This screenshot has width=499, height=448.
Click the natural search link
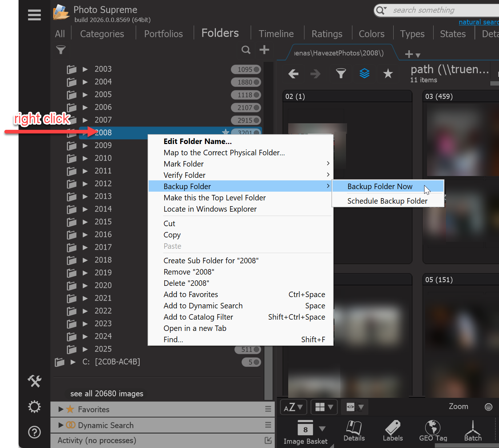479,22
